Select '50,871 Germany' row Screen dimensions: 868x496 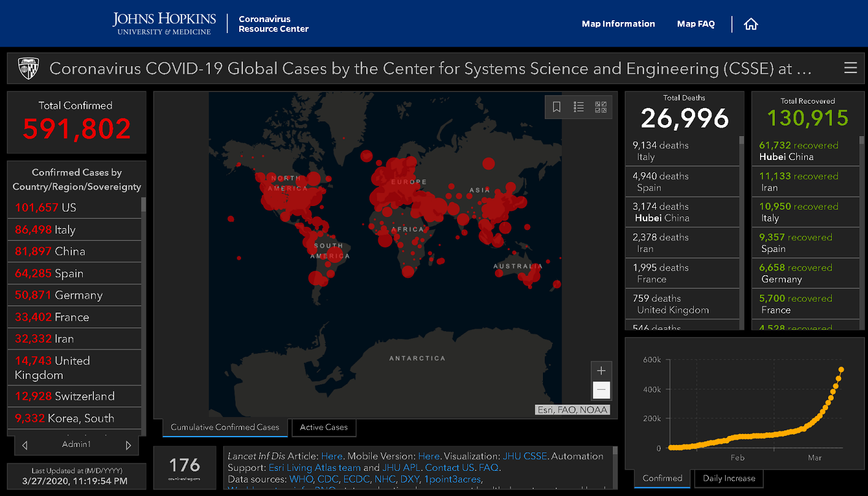pyautogui.click(x=74, y=295)
